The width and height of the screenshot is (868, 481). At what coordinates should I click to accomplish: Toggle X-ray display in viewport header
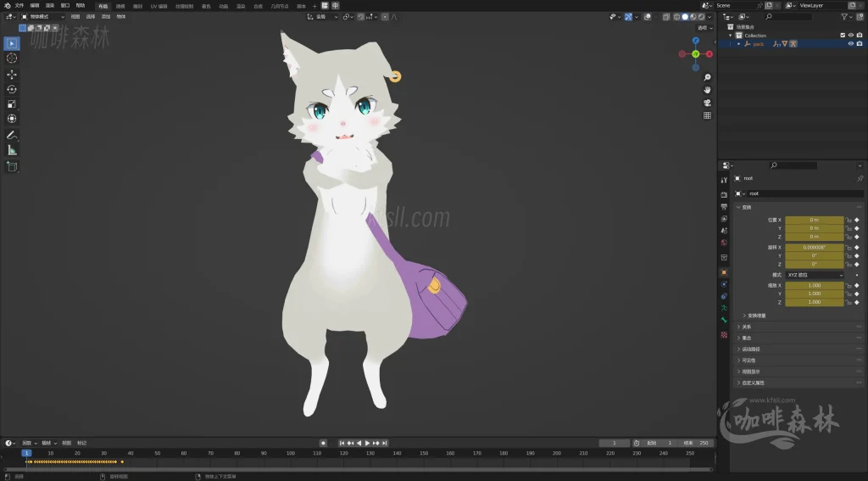[666, 17]
